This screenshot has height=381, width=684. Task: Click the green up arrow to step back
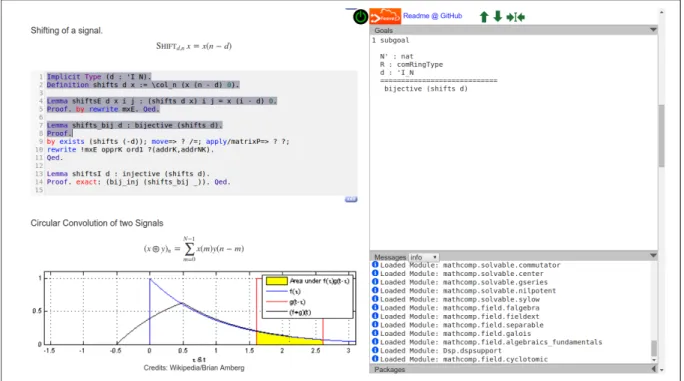[484, 17]
